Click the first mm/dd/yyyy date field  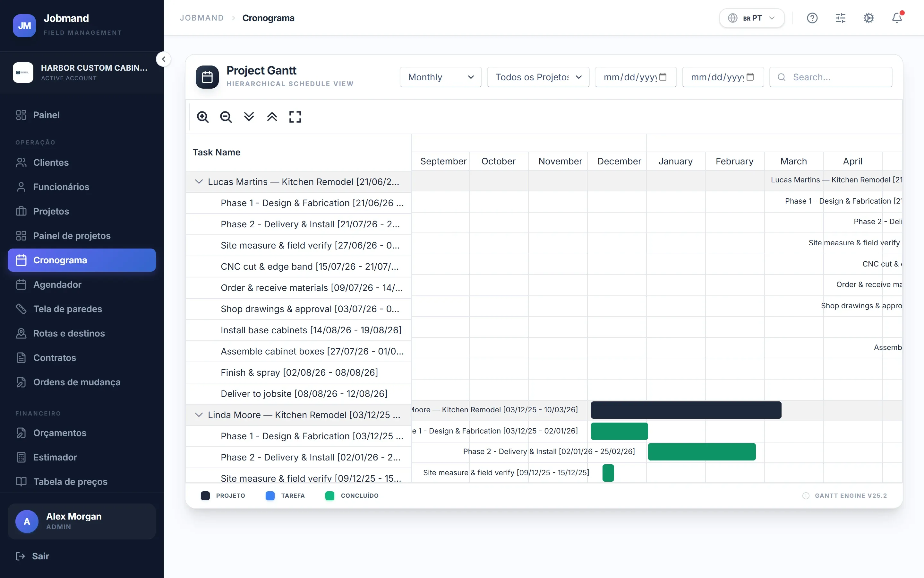[x=635, y=77]
